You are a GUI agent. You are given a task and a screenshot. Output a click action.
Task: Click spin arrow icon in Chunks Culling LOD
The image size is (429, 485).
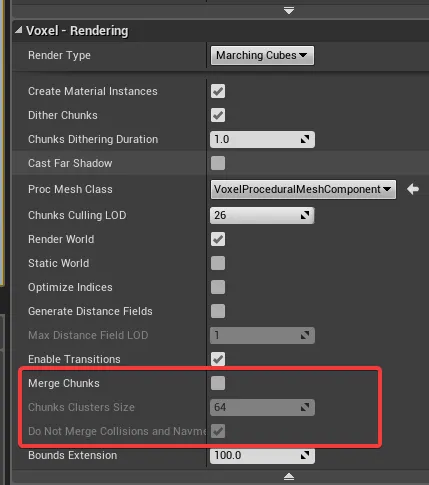(x=305, y=215)
